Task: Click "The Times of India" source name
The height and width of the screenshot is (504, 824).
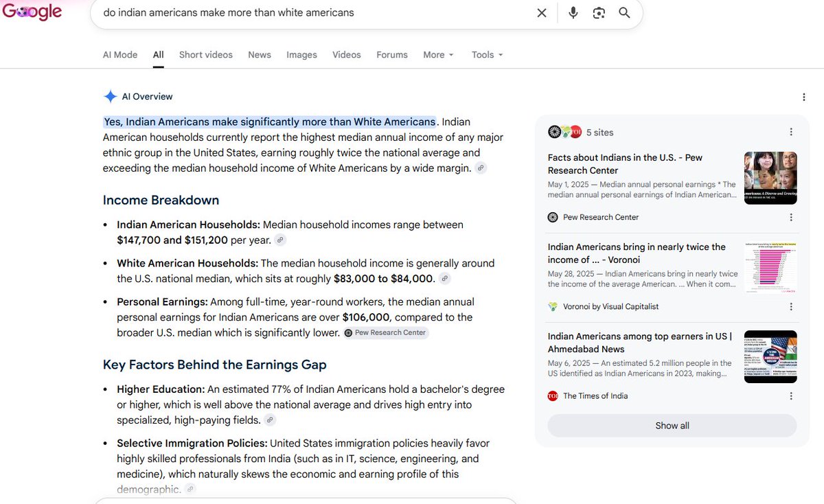Action: 595,396
